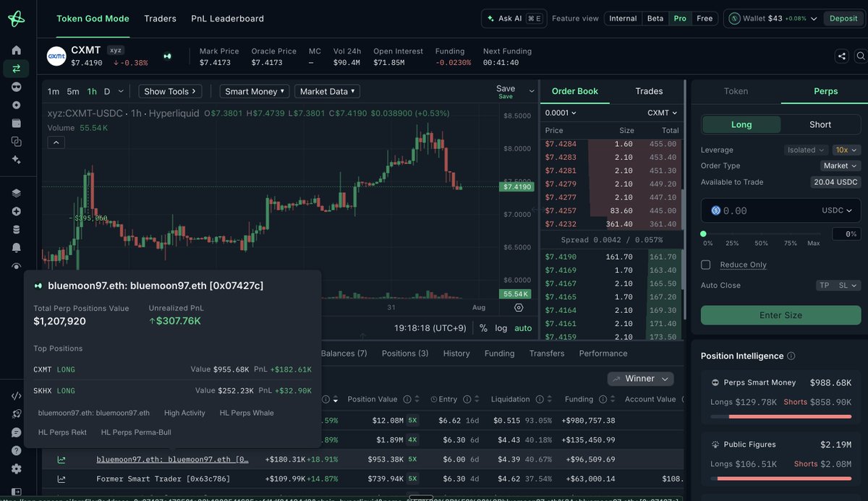This screenshot has width=868, height=501.
Task: Switch to the Trades tab
Action: (649, 91)
